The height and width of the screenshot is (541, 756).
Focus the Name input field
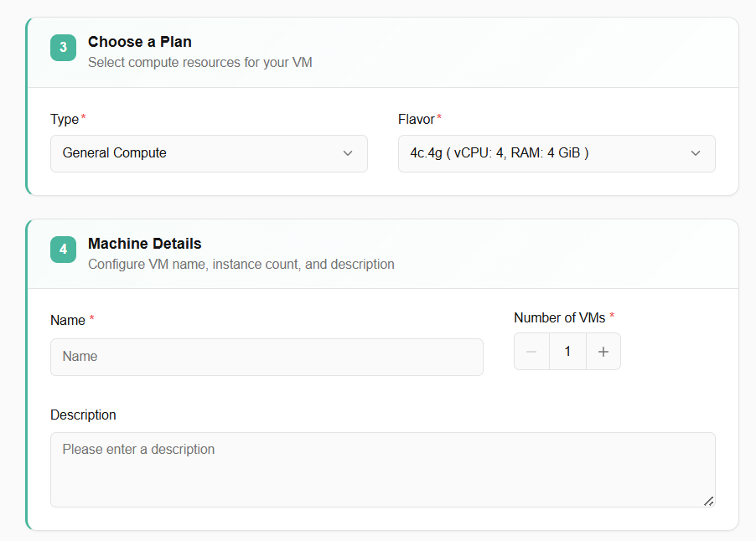point(267,357)
